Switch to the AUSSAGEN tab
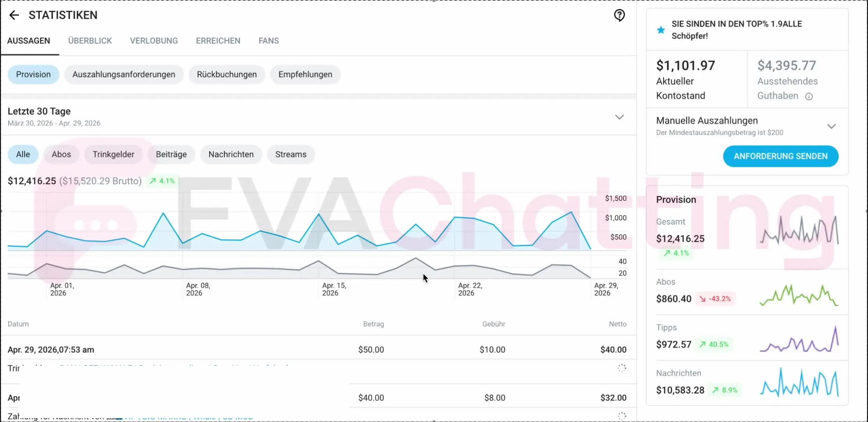 [x=28, y=41]
